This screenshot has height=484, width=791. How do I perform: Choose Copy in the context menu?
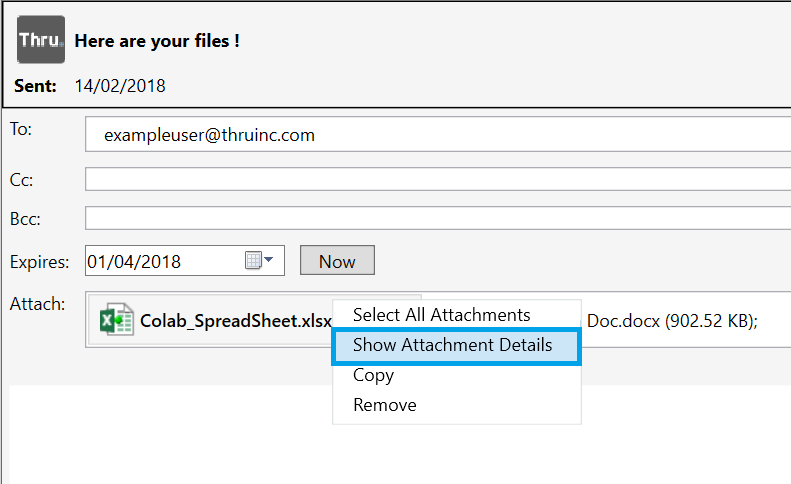coord(373,375)
